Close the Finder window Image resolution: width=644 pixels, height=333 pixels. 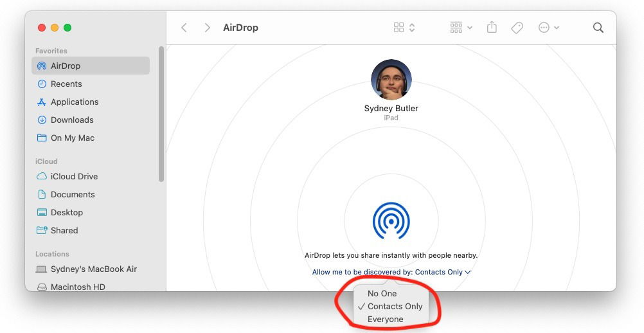[x=42, y=28]
